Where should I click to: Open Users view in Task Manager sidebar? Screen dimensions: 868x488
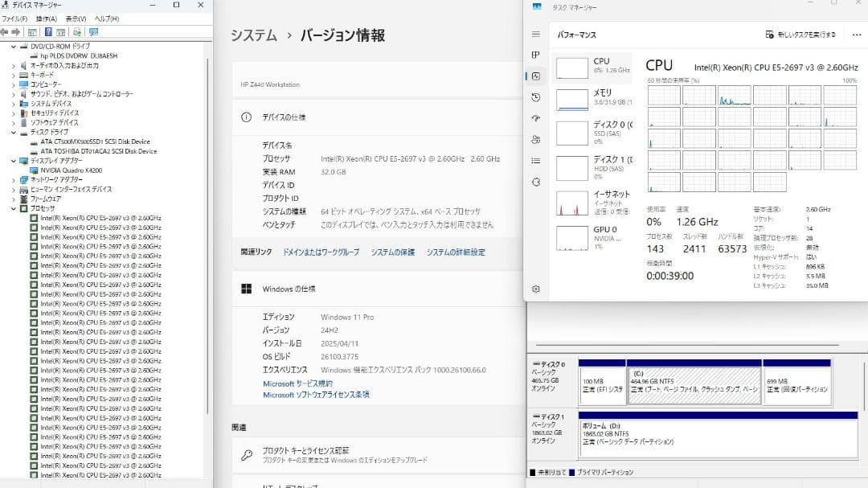(x=536, y=139)
